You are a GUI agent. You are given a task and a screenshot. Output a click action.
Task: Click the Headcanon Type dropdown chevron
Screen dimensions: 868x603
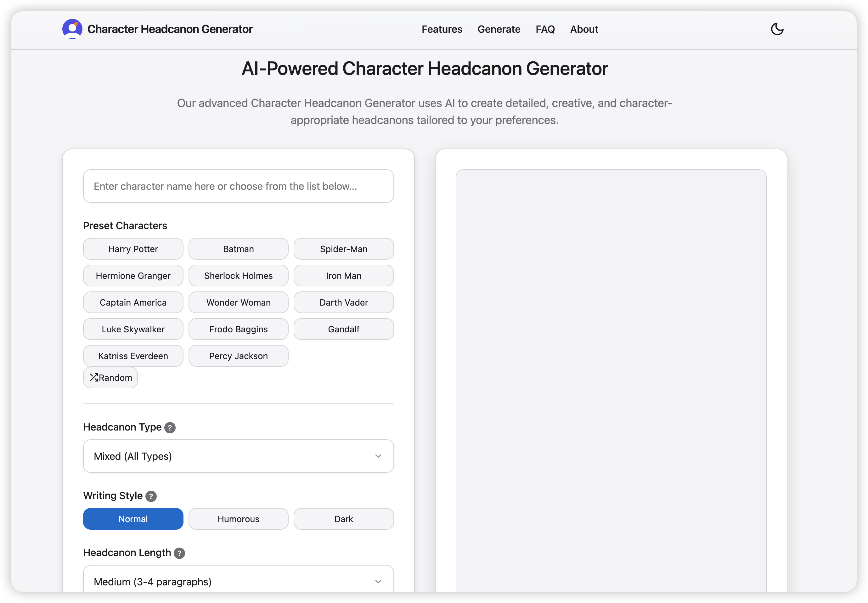[x=378, y=456]
